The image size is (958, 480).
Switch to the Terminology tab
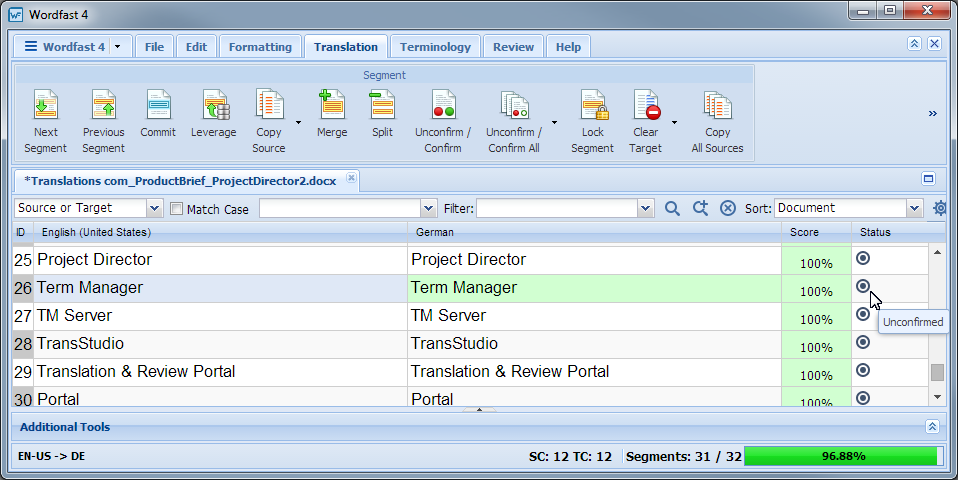(x=435, y=47)
